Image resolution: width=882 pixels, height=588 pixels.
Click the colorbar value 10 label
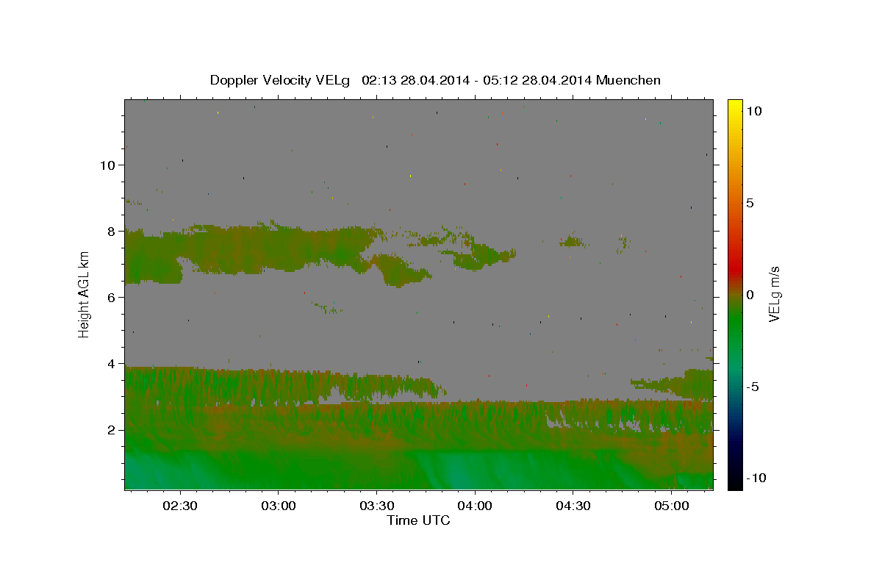pos(753,110)
